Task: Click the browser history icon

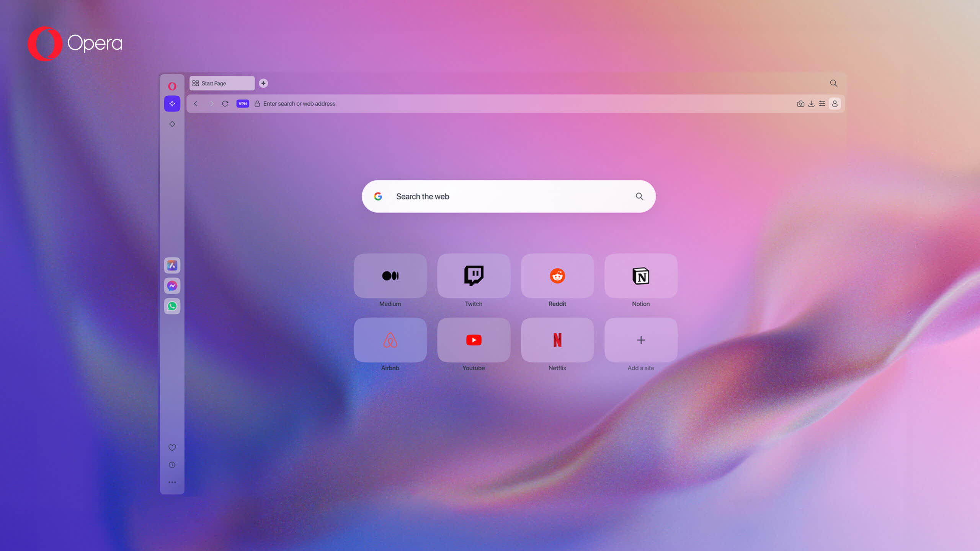Action: coord(171,465)
